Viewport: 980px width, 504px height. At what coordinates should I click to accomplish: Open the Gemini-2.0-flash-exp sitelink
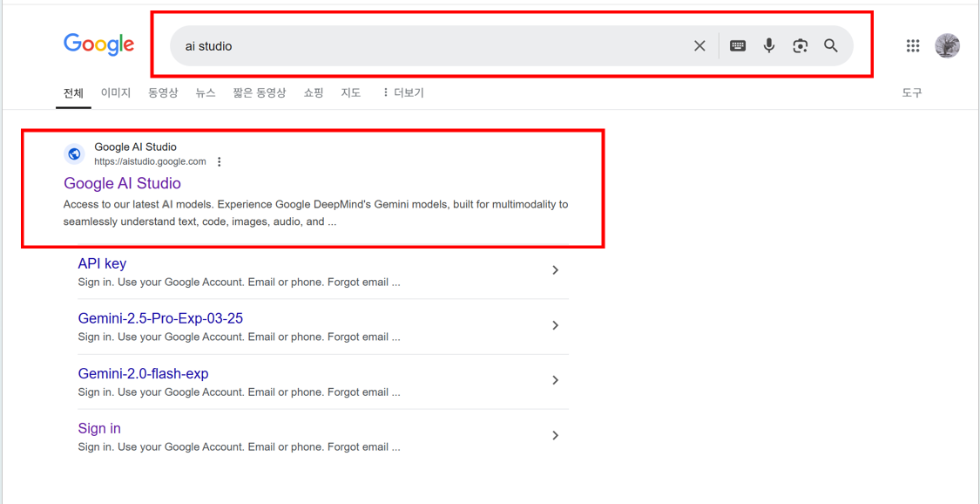click(143, 374)
